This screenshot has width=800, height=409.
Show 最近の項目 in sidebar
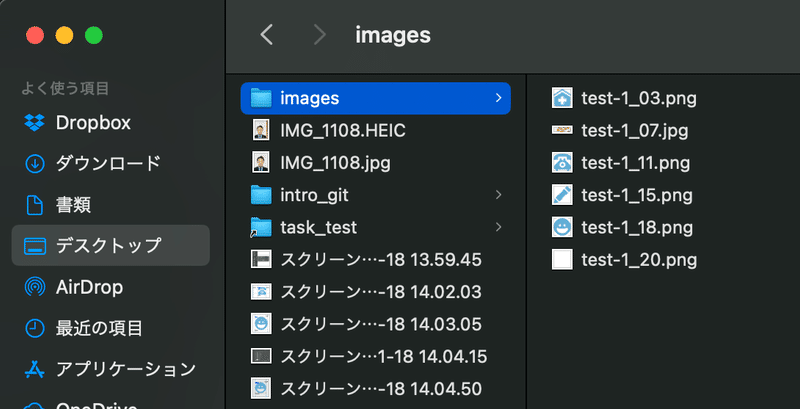(x=110, y=328)
